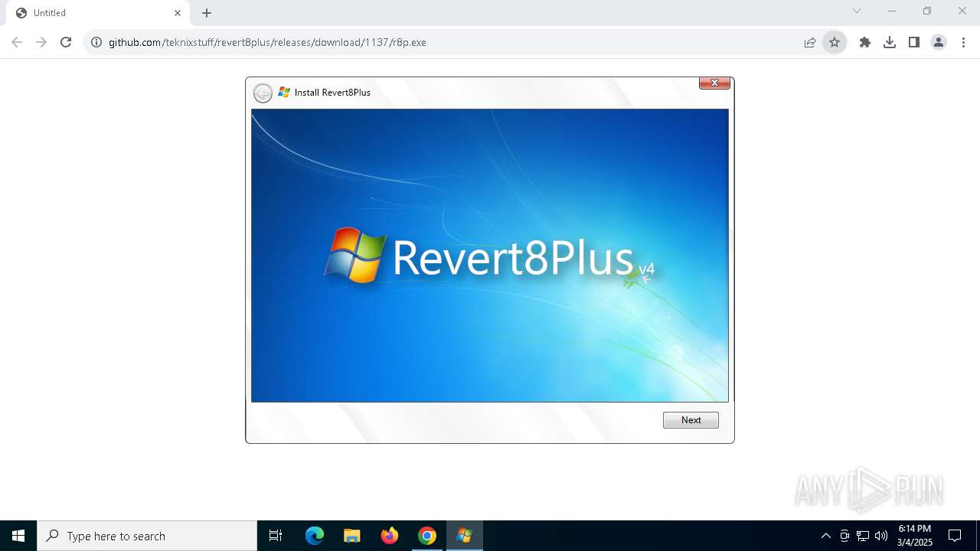This screenshot has width=980, height=551.
Task: Click the Next button in the installer
Action: pyautogui.click(x=691, y=420)
